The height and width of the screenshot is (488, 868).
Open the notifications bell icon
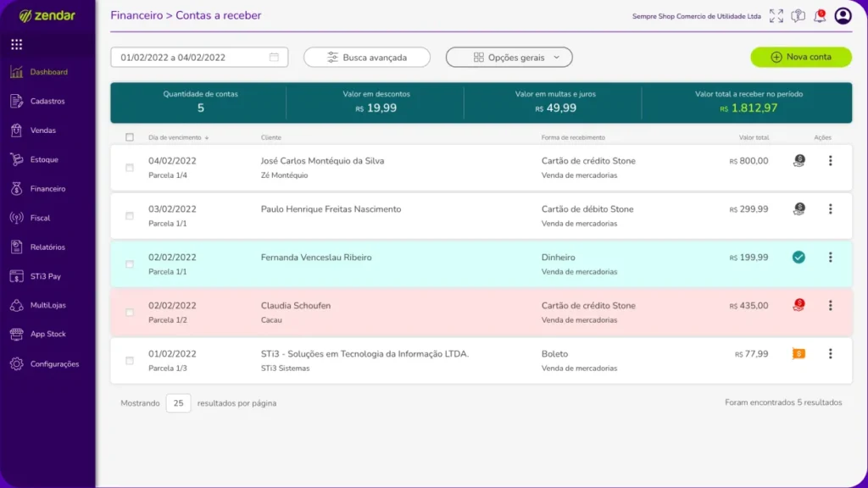(x=819, y=15)
